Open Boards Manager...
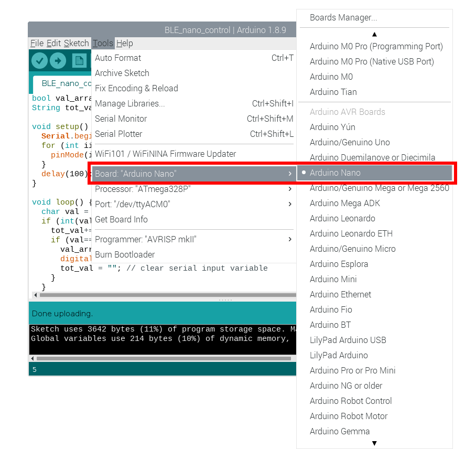The height and width of the screenshot is (449, 476). pos(374,18)
